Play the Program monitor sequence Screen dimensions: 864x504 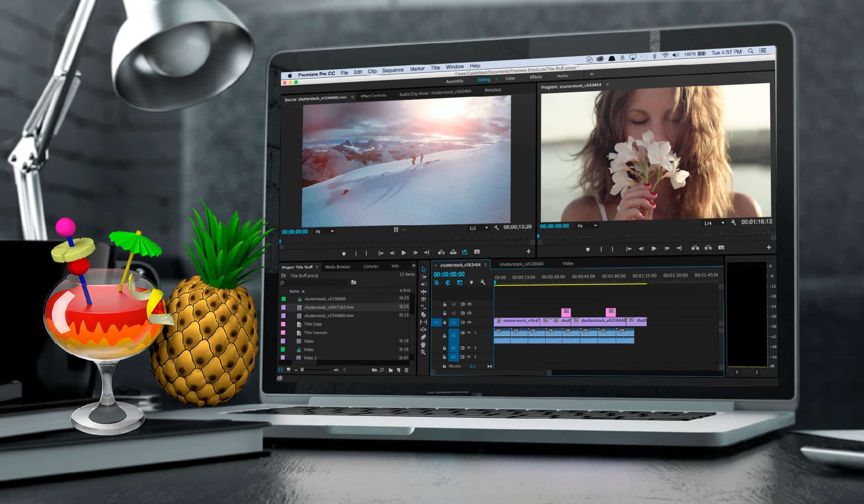pyautogui.click(x=654, y=248)
